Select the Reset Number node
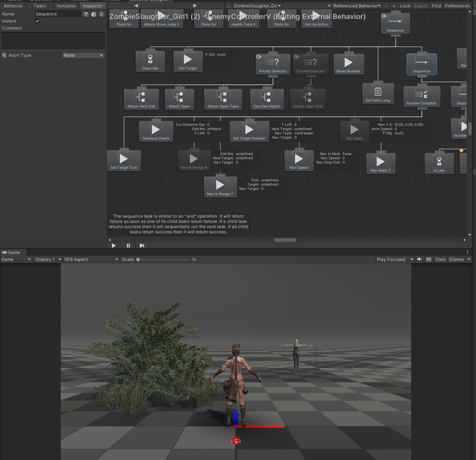This screenshot has width=476, height=460. [x=349, y=64]
